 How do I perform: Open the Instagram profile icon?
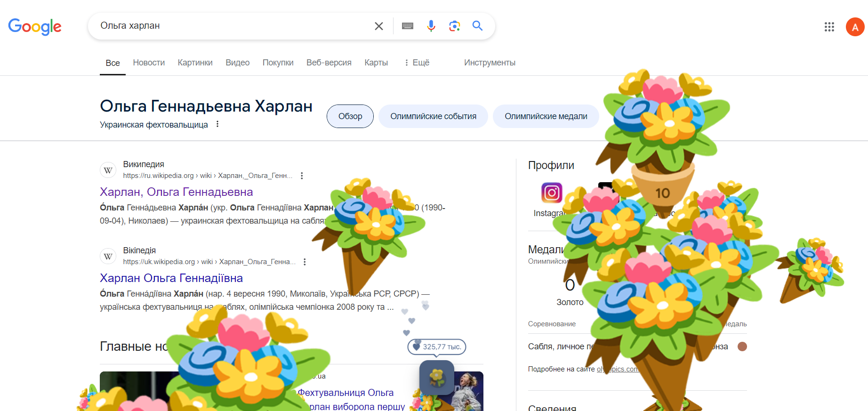552,193
